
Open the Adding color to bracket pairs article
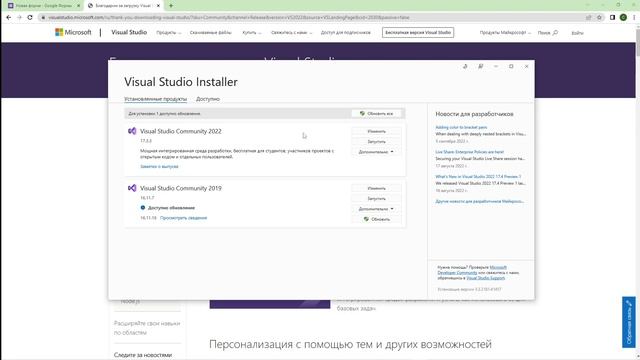pyautogui.click(x=461, y=127)
